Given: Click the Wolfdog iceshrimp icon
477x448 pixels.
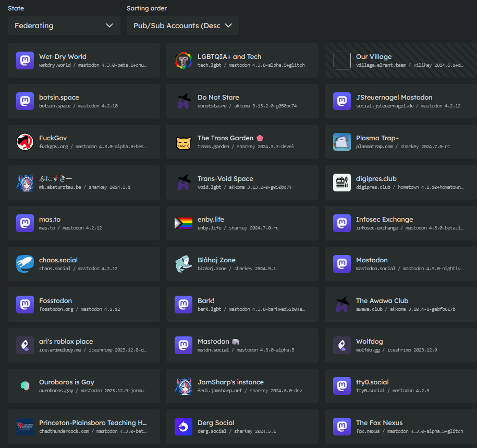Looking at the screenshot, I should 342,345.
